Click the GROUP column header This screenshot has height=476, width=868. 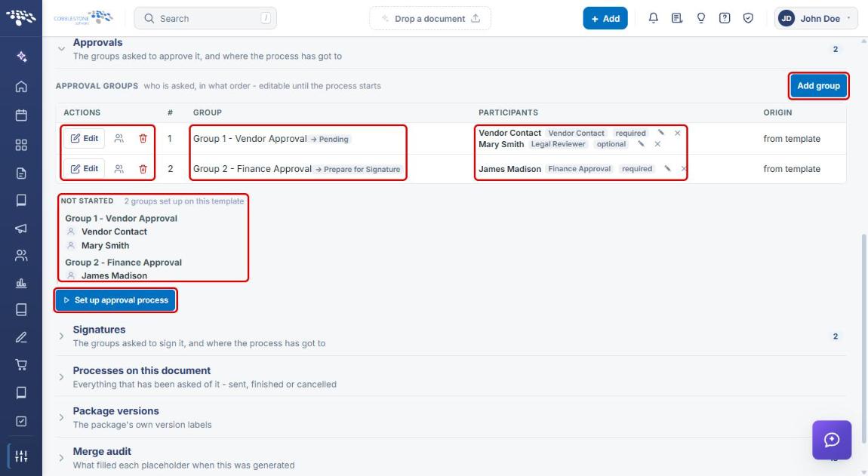(208, 112)
